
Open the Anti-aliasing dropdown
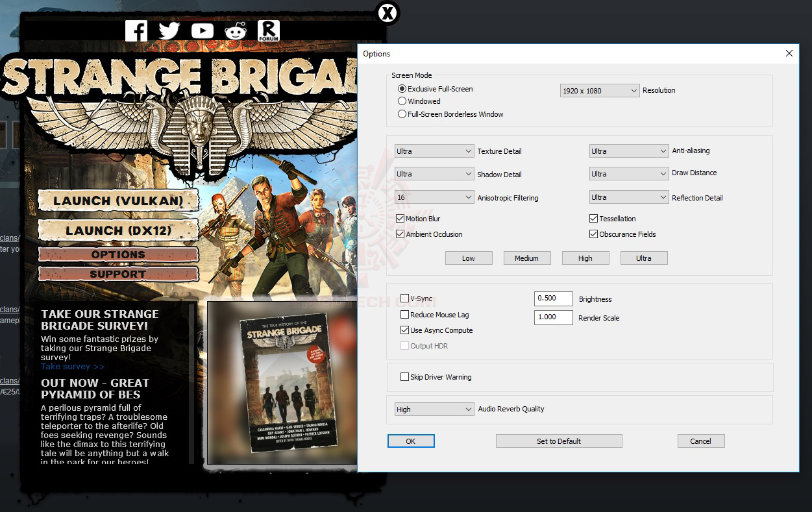629,151
